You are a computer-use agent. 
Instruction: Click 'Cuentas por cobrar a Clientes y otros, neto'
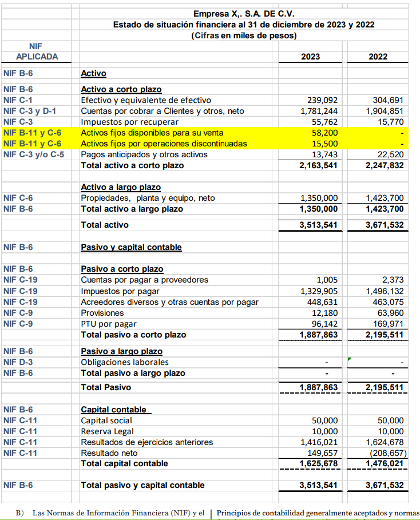click(x=163, y=111)
